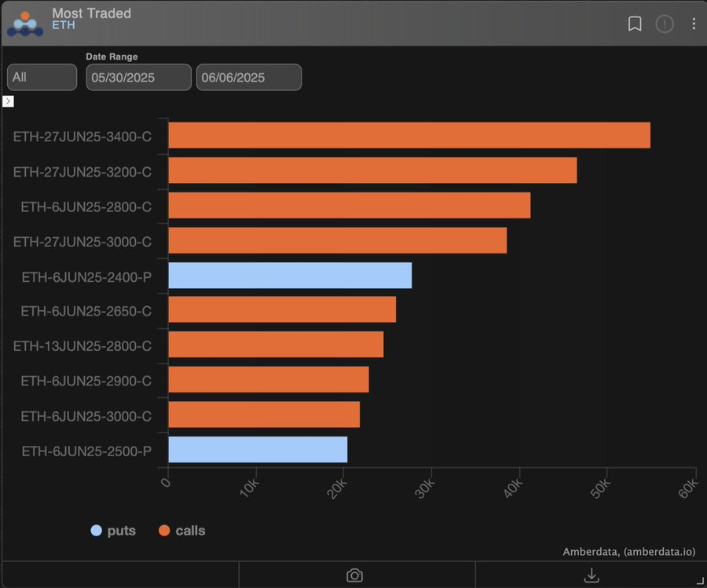The height and width of the screenshot is (588, 707).
Task: Open the All filter dropdown
Action: click(x=42, y=77)
